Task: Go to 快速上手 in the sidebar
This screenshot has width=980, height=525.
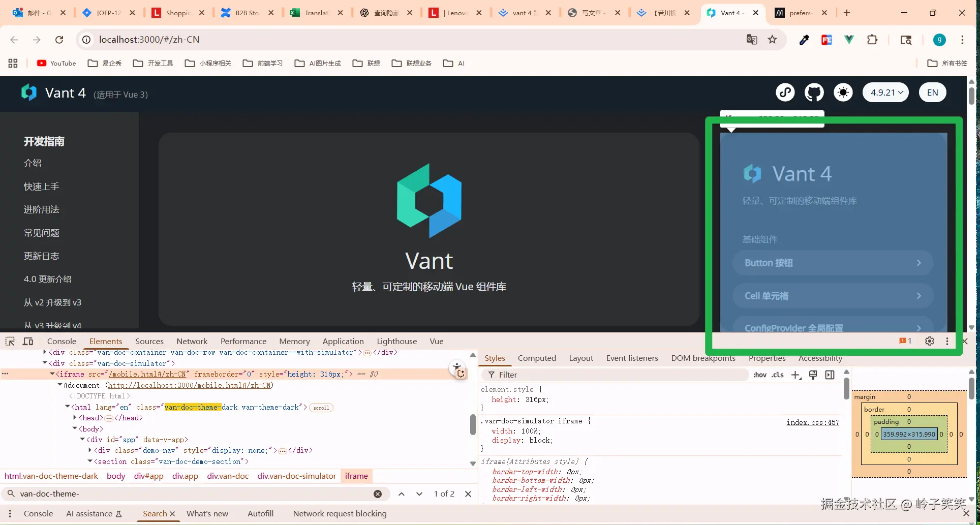Action: coord(41,187)
